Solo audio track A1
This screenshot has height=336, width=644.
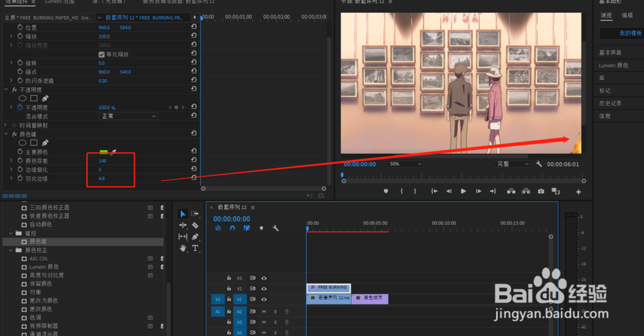[275, 312]
